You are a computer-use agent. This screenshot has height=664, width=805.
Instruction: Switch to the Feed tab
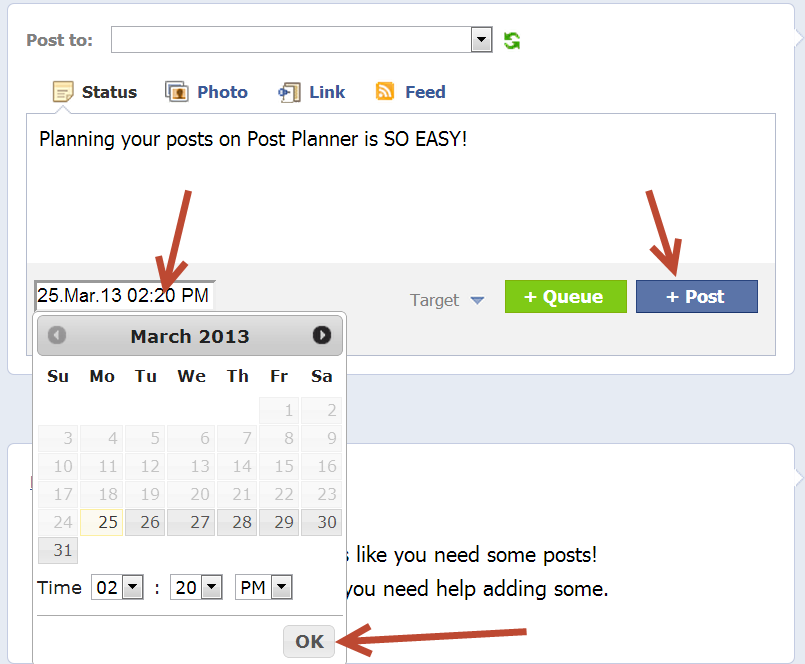pos(425,92)
